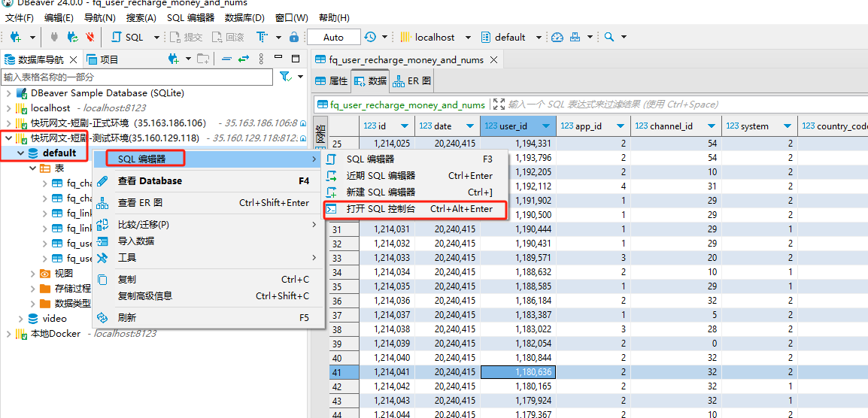Open the dashboard gauge icon in toolbar
This screenshot has width=868, height=418.
click(x=557, y=37)
